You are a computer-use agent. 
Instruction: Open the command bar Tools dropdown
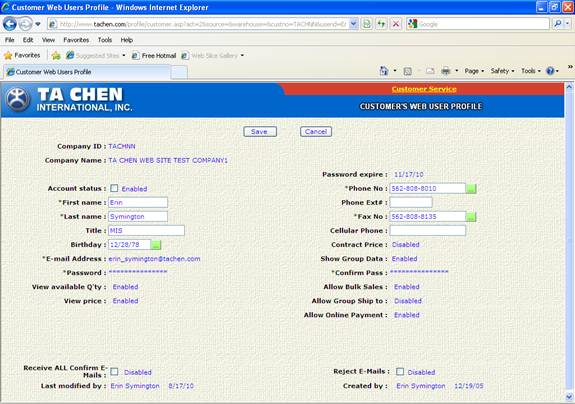(x=531, y=71)
